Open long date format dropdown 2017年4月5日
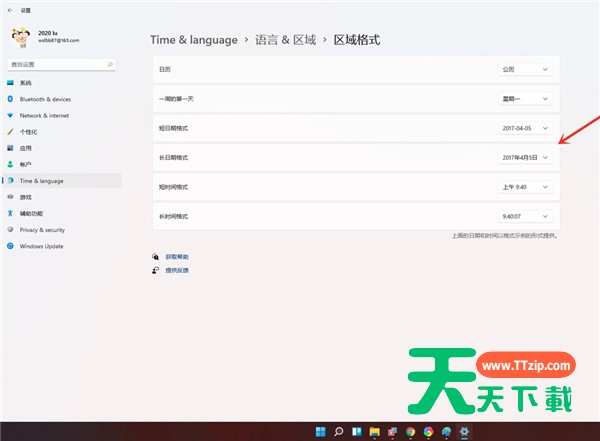 click(525, 157)
